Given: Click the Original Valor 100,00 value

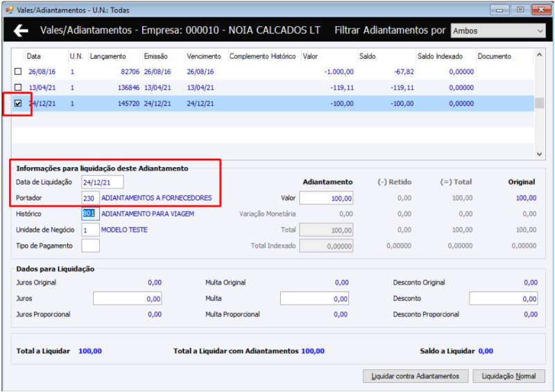Looking at the screenshot, I should coord(526,198).
